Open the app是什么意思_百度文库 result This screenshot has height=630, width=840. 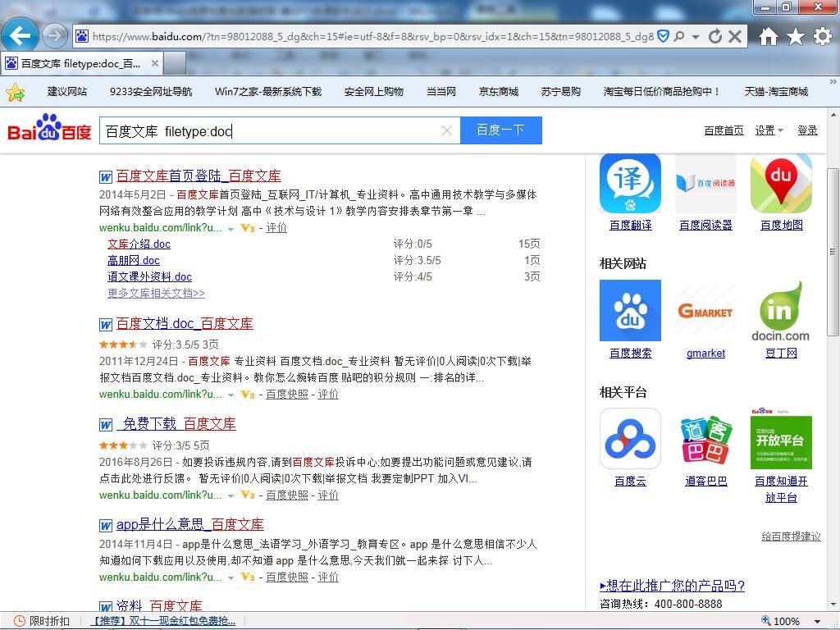(x=189, y=524)
